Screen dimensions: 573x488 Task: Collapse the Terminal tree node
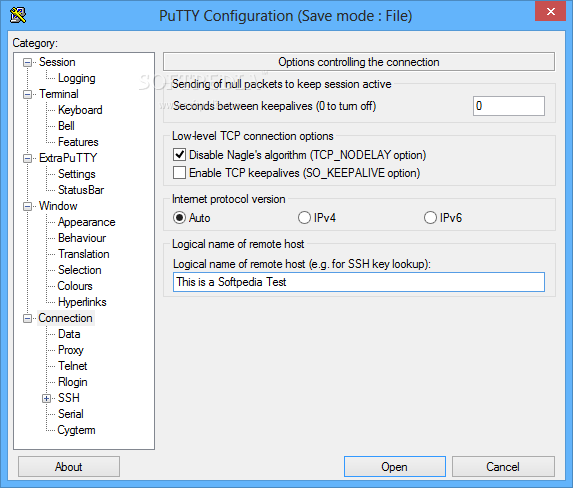point(27,95)
